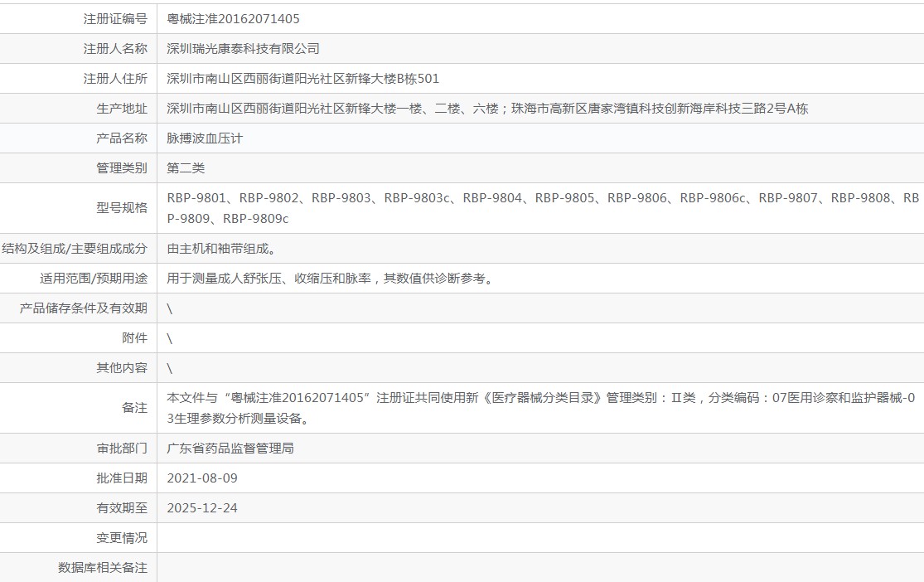The image size is (924, 582).
Task: Select backslash value in 附件 row
Action: pyautogui.click(x=170, y=338)
